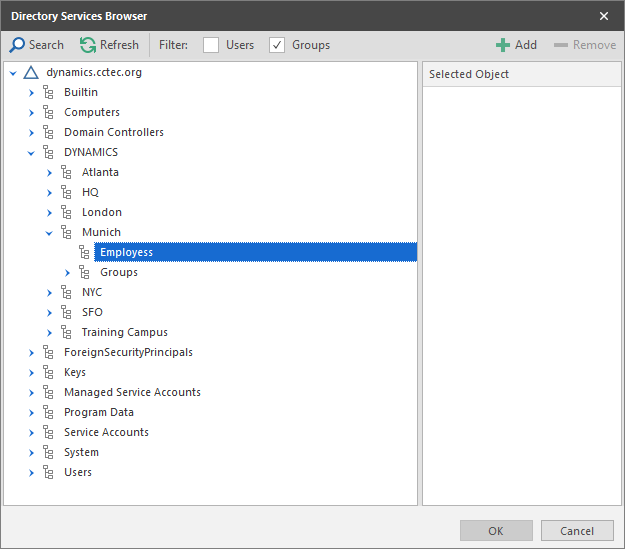Click the OU icon next to DYNAMICS
Screen dimensions: 625x549
click(48, 152)
